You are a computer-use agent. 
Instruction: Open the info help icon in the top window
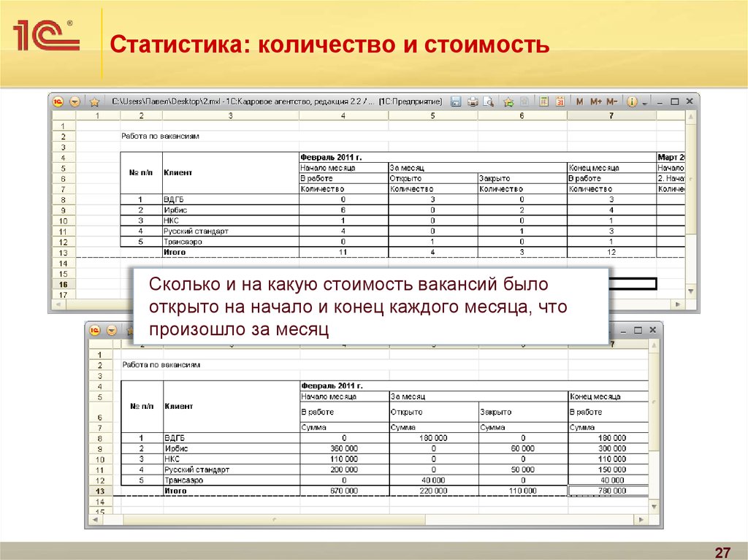tap(632, 101)
